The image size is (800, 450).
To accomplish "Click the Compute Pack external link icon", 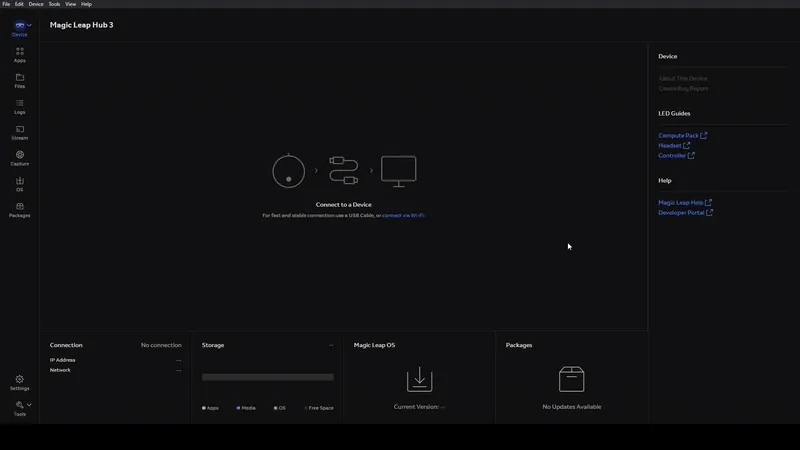I will coord(704,135).
